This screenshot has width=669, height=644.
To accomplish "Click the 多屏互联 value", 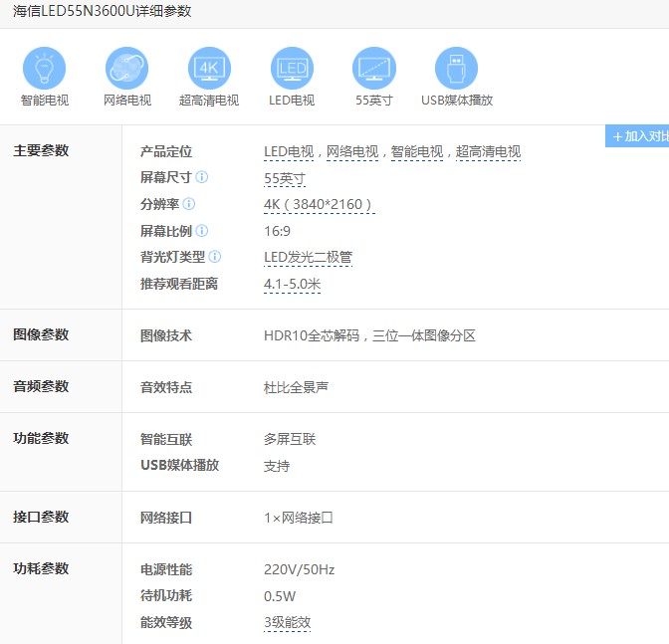I will (290, 439).
